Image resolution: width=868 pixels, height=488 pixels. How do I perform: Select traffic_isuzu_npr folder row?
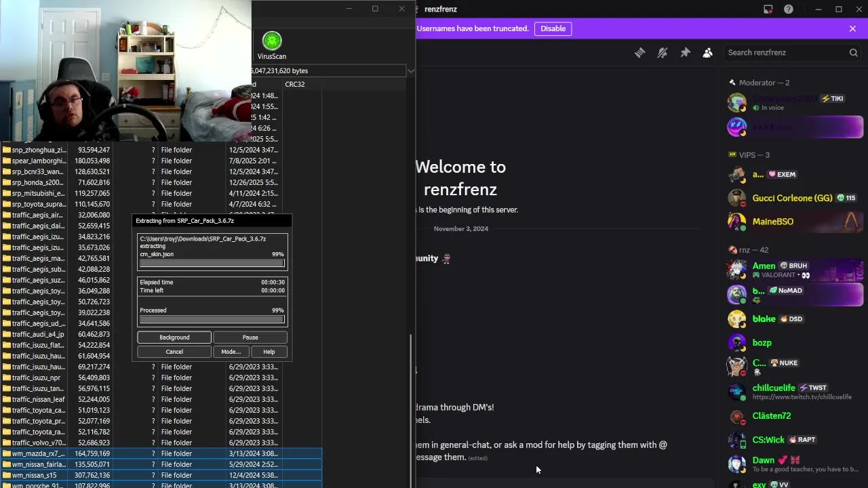point(161,378)
